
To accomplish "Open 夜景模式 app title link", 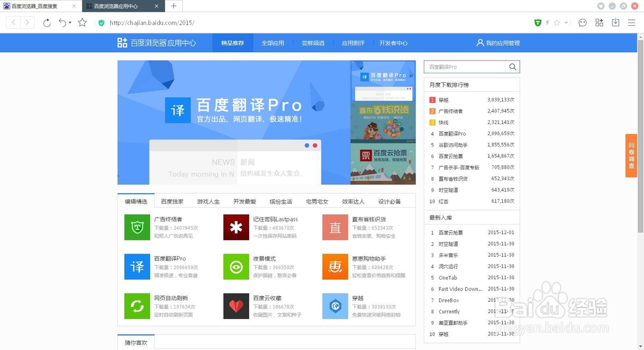I will [x=265, y=259].
